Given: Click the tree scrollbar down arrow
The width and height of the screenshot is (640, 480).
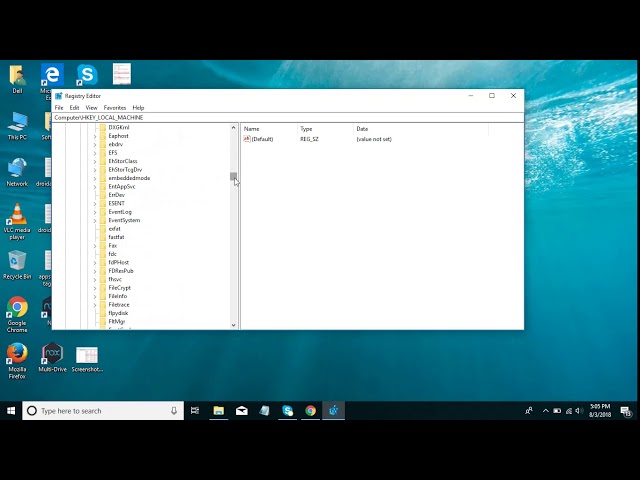Looking at the screenshot, I should coord(233,325).
